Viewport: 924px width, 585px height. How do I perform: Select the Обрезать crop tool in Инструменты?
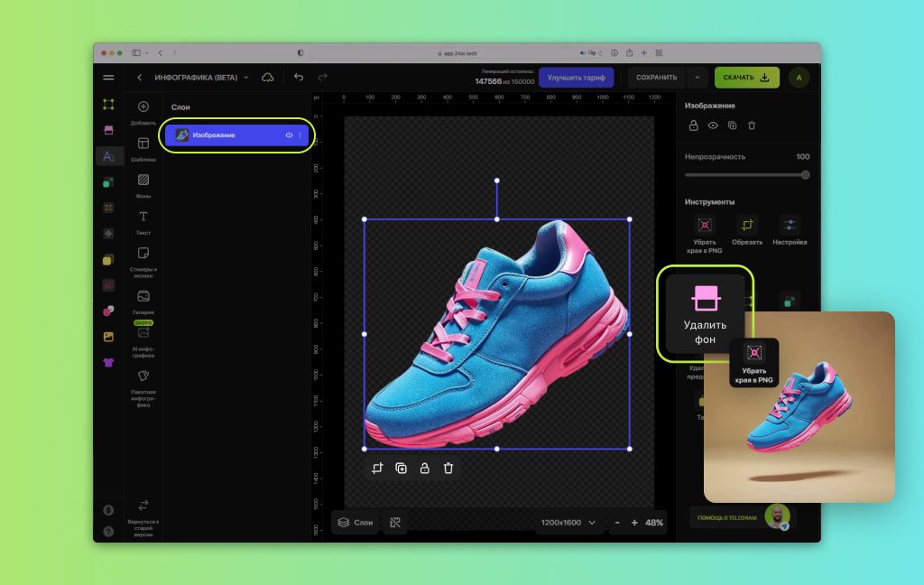pyautogui.click(x=746, y=230)
